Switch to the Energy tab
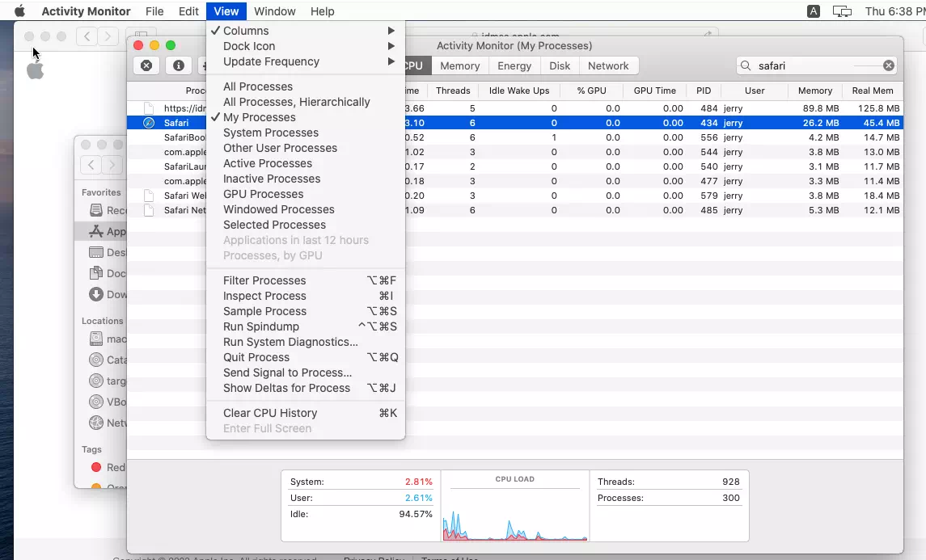This screenshot has width=926, height=560. (x=514, y=65)
